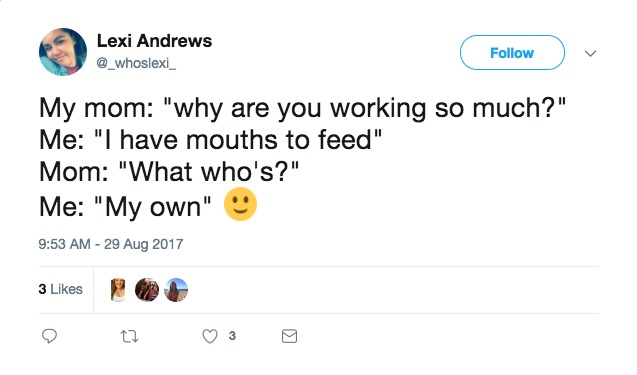Click the "What who's?" tweet line
The image size is (637, 375).
(x=169, y=172)
